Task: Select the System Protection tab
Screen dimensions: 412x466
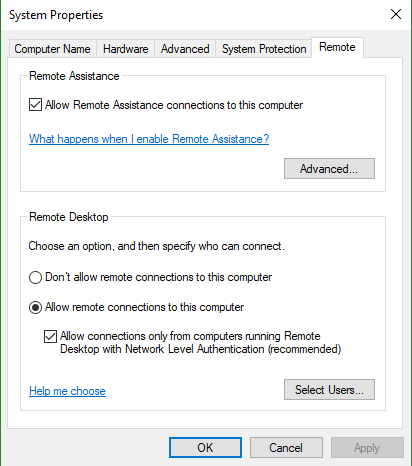Action: 264,49
